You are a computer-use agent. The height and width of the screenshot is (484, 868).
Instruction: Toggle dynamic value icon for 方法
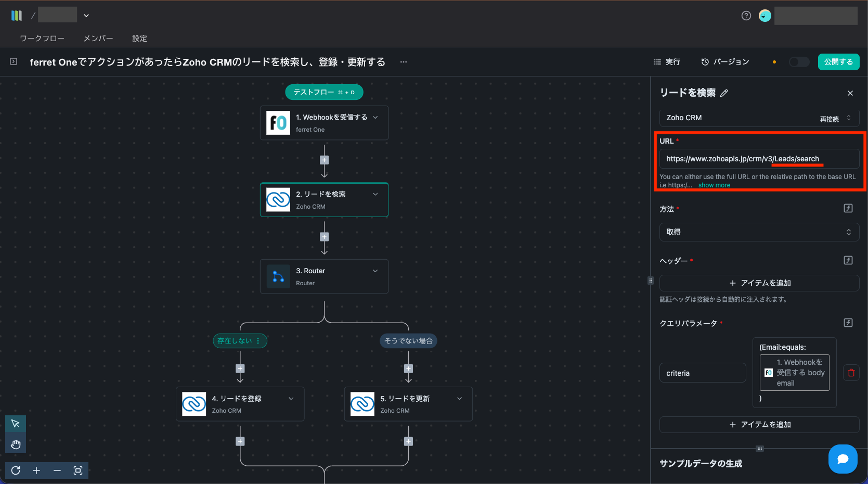pos(848,208)
